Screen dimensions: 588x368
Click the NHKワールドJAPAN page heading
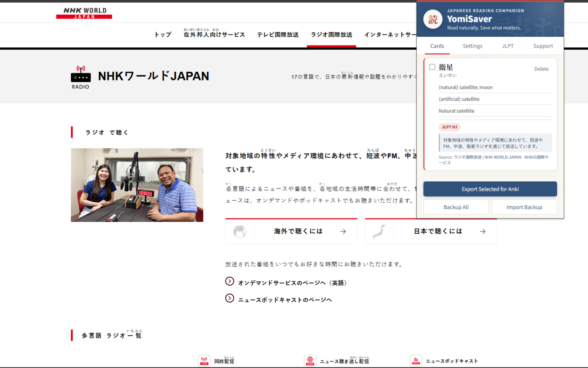pos(153,76)
